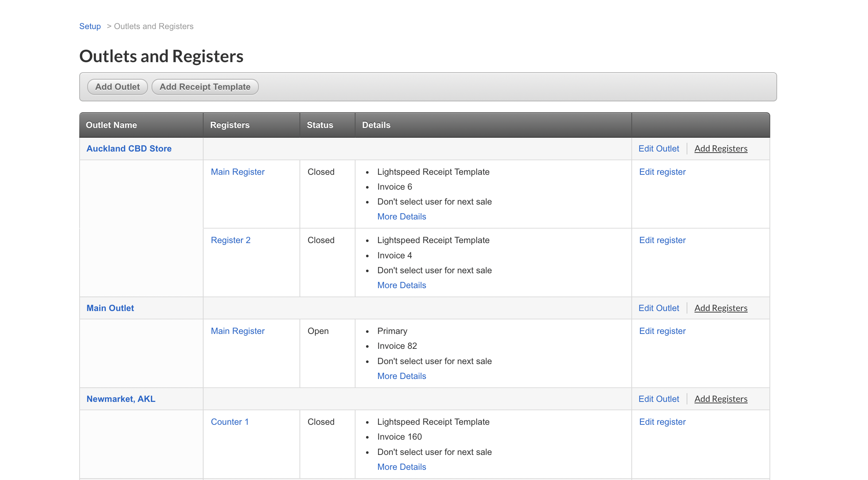Open Counter 1 under Newmarket, AKL
Image resolution: width=868 pixels, height=480 pixels.
pyautogui.click(x=230, y=421)
